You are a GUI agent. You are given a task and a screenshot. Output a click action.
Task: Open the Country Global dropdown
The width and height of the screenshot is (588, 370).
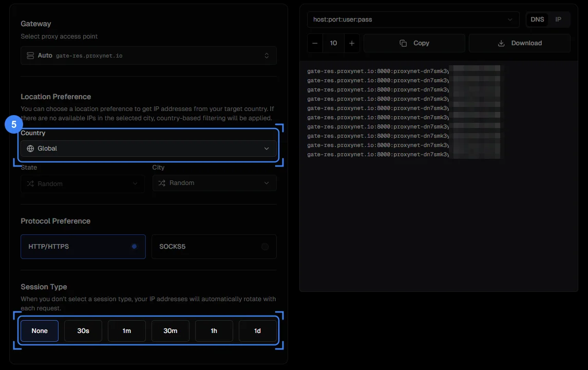pyautogui.click(x=148, y=149)
